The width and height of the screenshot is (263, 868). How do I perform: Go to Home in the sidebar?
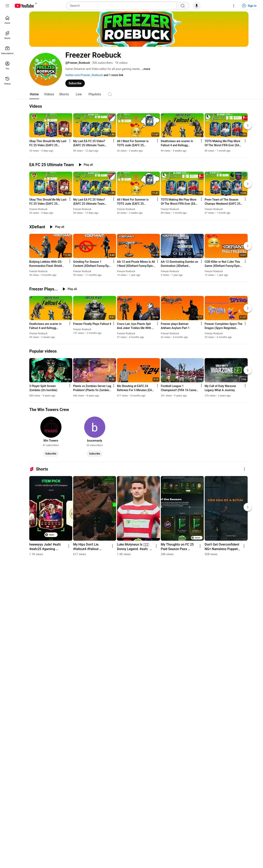tap(7, 20)
